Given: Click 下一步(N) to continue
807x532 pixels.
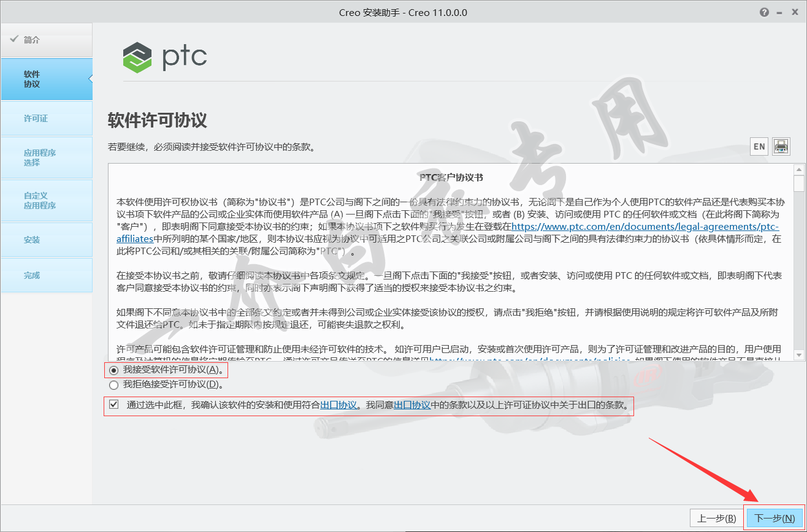Looking at the screenshot, I should click(x=774, y=518).
